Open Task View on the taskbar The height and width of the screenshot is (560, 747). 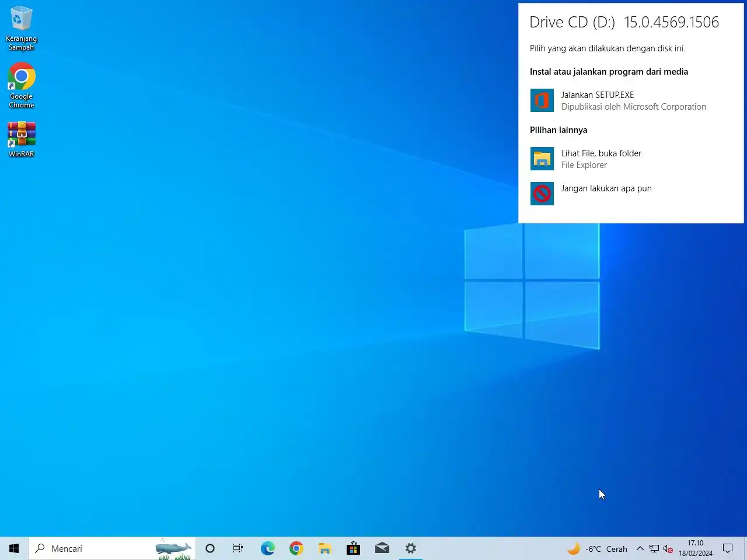pyautogui.click(x=238, y=548)
